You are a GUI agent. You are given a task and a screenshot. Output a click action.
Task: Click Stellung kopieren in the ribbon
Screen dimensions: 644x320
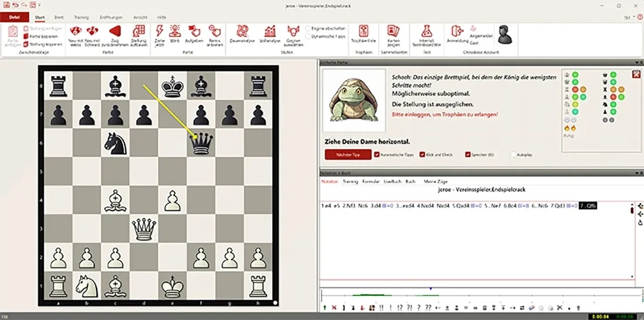point(43,44)
